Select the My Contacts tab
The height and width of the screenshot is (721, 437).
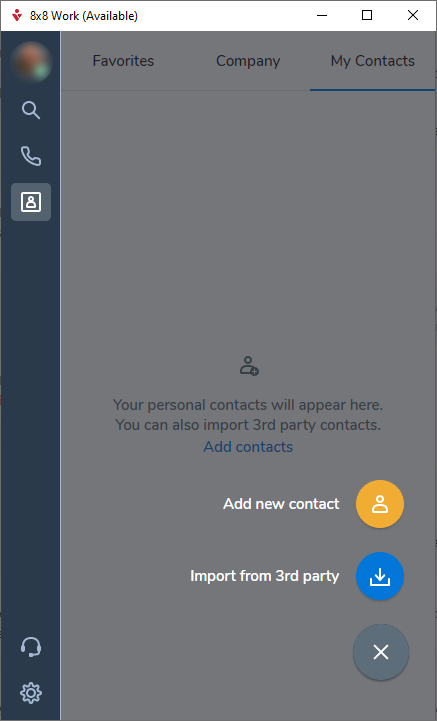(373, 61)
